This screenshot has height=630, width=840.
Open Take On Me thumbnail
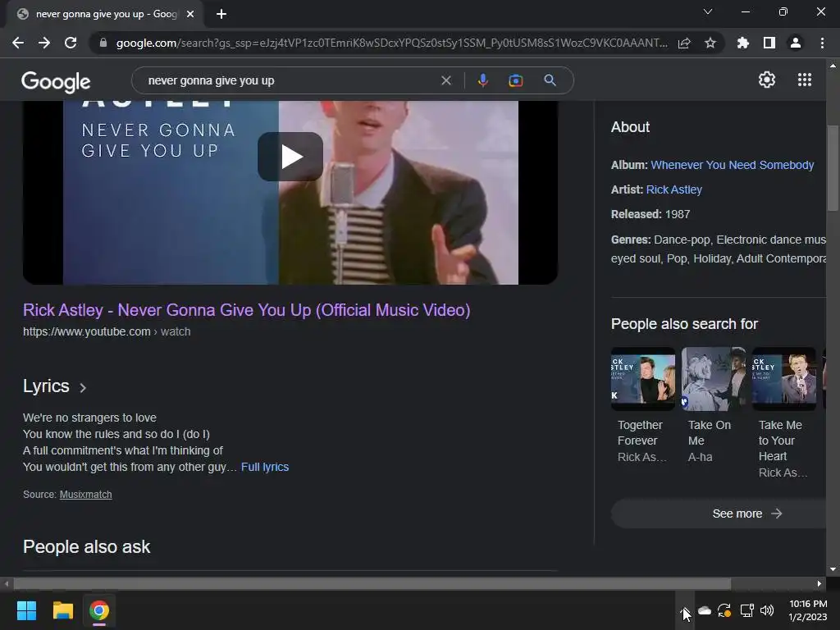(x=714, y=379)
